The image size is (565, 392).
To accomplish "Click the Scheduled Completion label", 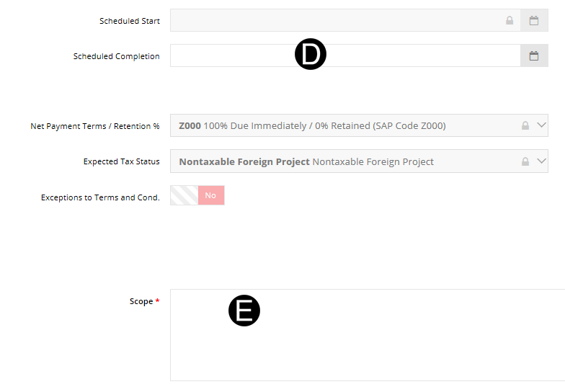I will pos(116,56).
